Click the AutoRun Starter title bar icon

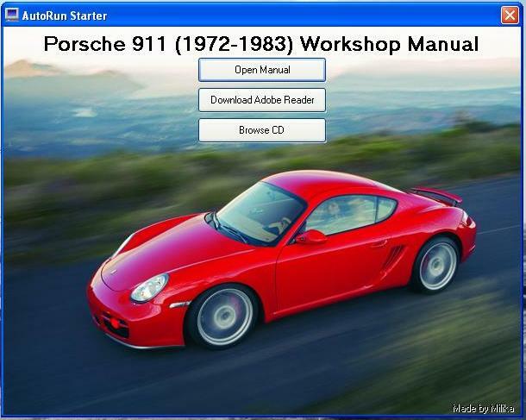coord(12,15)
